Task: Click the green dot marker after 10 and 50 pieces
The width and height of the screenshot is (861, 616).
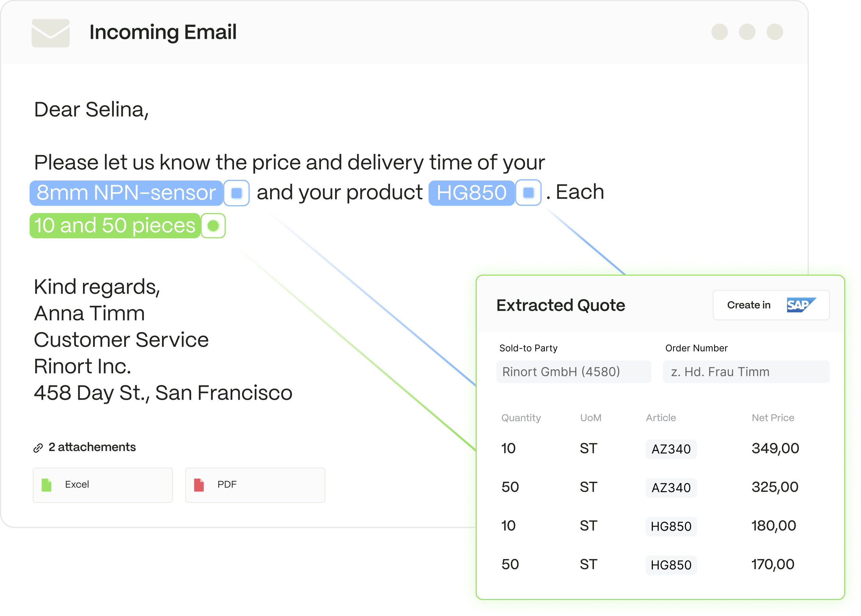Action: tap(213, 226)
